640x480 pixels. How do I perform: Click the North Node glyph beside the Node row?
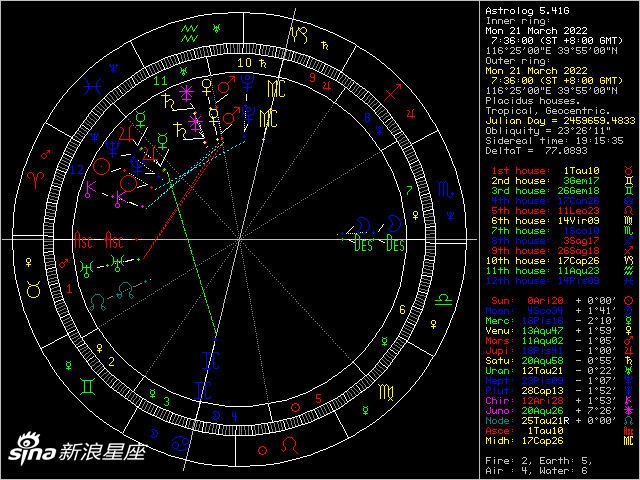pos(629,421)
